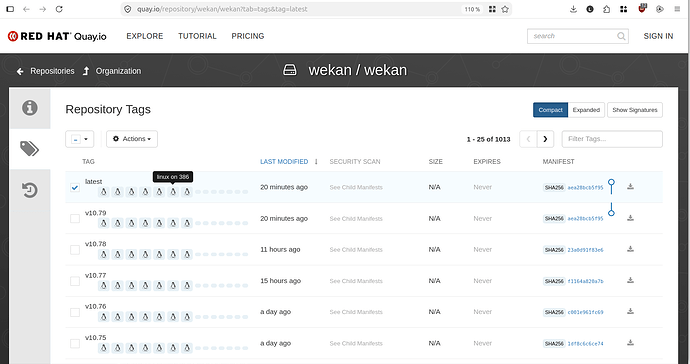690x364 pixels.
Task: Click the SIZE column header
Action: click(x=436, y=162)
